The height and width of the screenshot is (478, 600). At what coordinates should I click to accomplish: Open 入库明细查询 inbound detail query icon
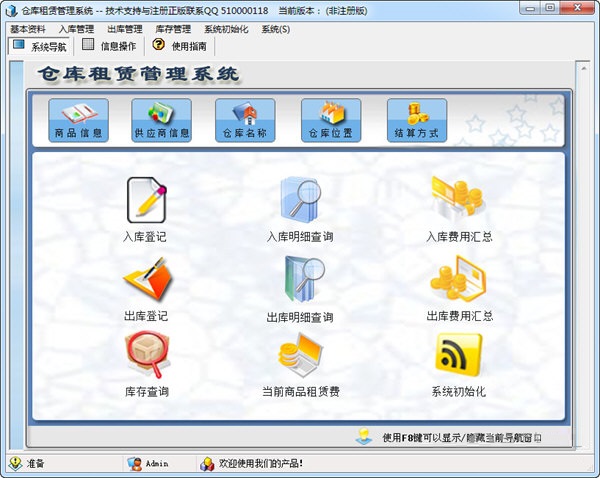300,200
